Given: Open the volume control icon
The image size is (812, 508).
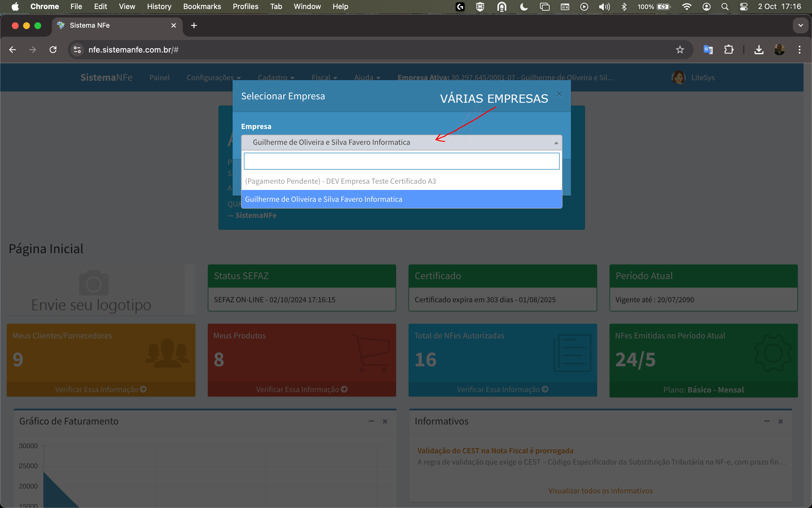Looking at the screenshot, I should (604, 7).
